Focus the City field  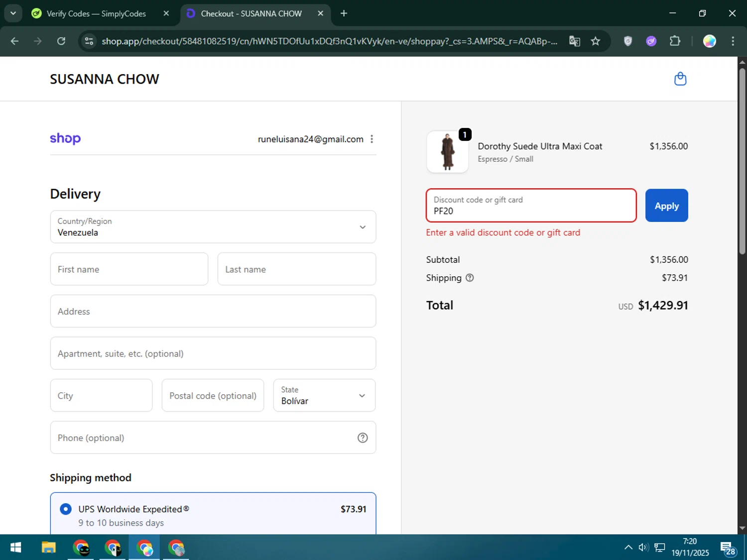click(x=101, y=395)
